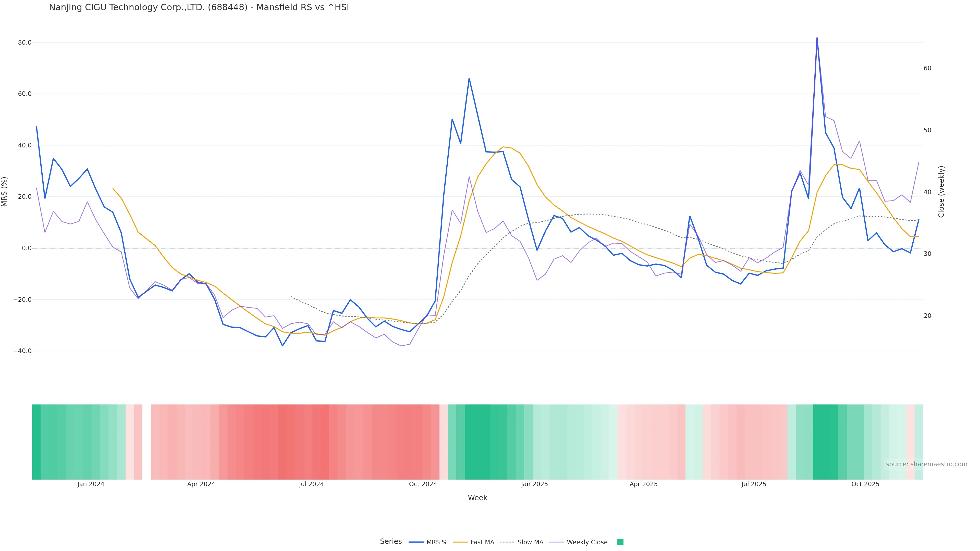Click the chart title mentioning Mansfield RS
The height and width of the screenshot is (551, 980).
pos(199,7)
